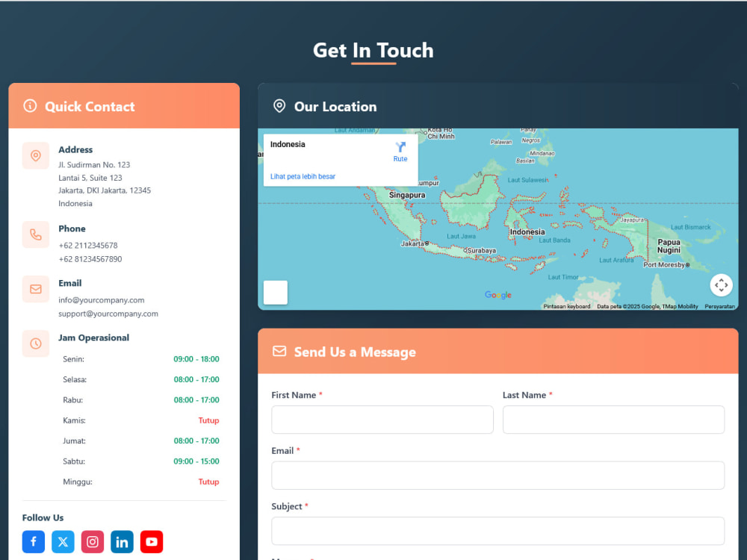
Task: Click the envelope icon beside Send Us a Message
Action: coord(279,352)
